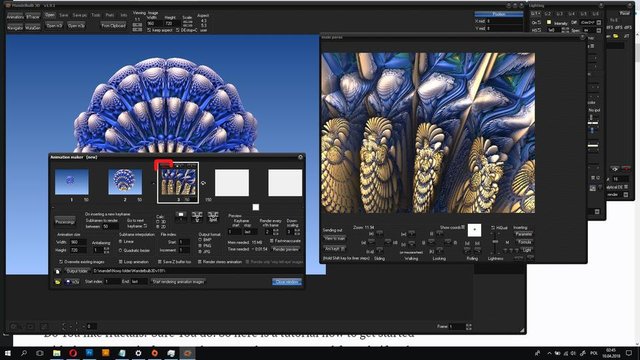Click the open-folder icon in Animation maker bottom row

(58, 282)
